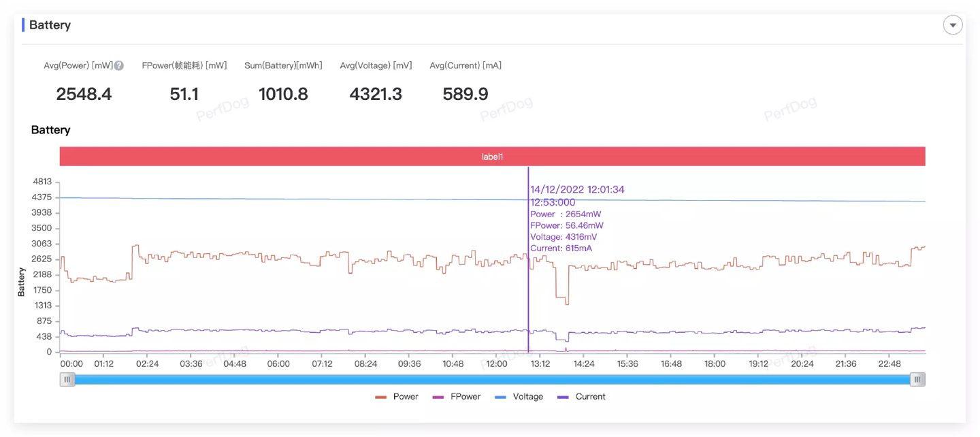Open the Avg(Power) help question mark icon
980x437 pixels.
point(119,65)
